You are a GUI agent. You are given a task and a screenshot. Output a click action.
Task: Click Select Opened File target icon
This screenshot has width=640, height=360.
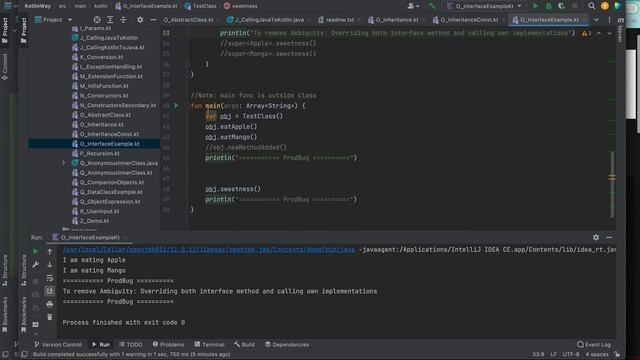coord(97,20)
